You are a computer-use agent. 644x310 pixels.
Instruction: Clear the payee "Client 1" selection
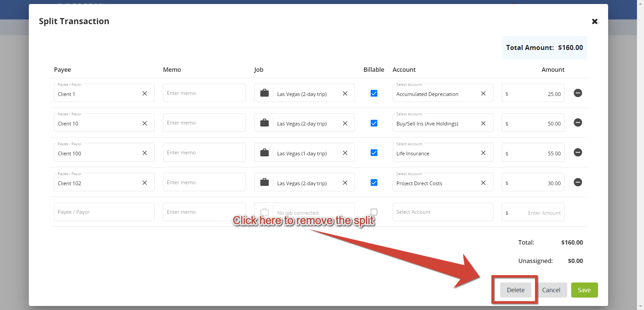coord(145,93)
